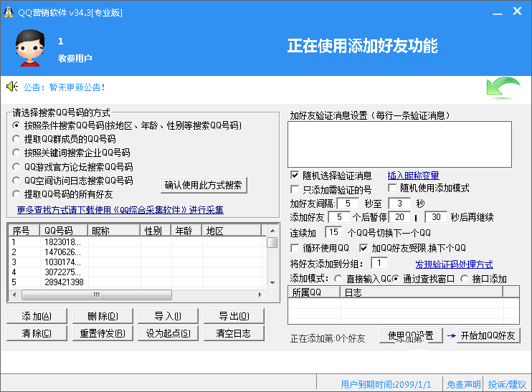
Task: Select row with QQ 3072275...
Action: click(137, 272)
